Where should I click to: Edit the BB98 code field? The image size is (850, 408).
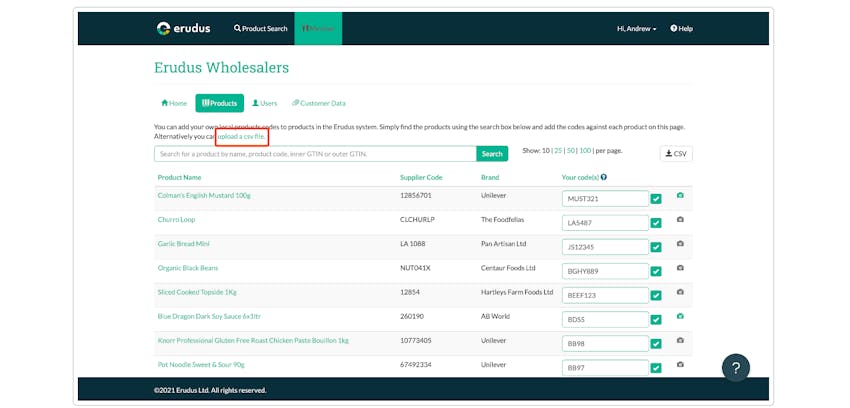(x=605, y=344)
